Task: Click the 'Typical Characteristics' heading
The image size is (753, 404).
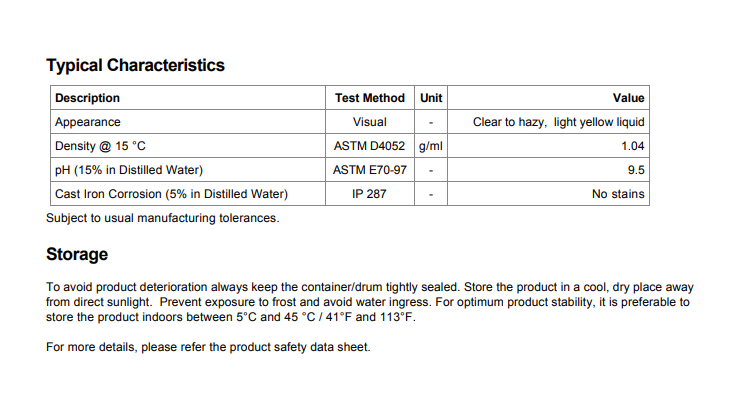Action: click(135, 66)
